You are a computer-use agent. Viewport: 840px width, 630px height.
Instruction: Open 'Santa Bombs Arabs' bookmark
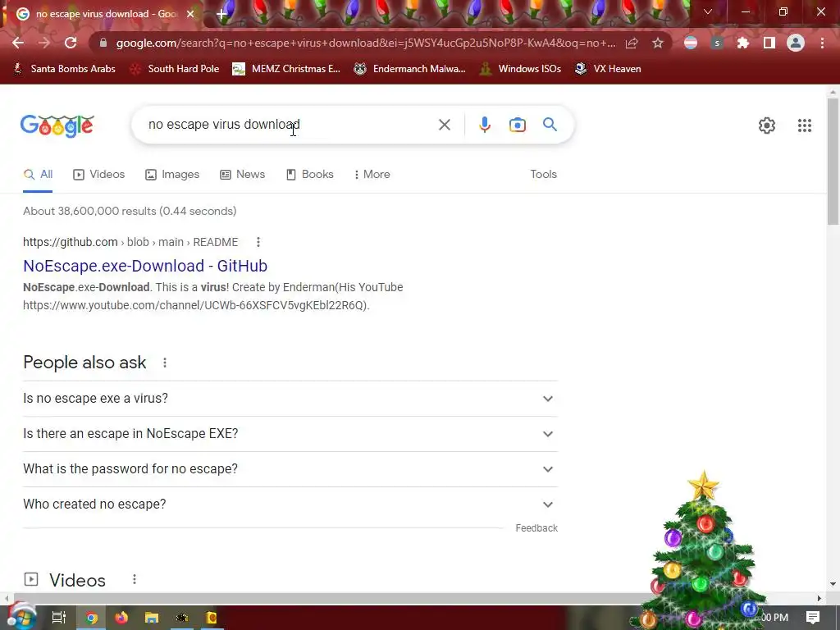(x=64, y=69)
